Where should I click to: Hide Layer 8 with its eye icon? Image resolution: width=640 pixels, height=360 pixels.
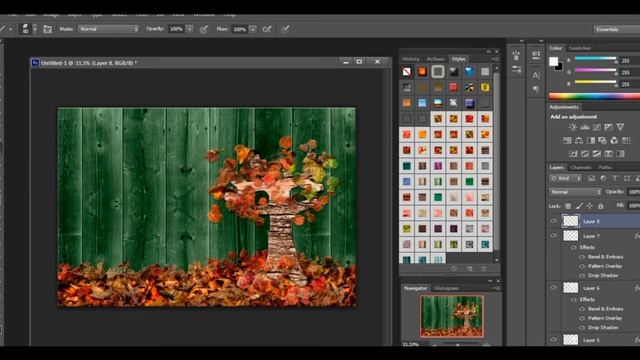click(x=553, y=221)
